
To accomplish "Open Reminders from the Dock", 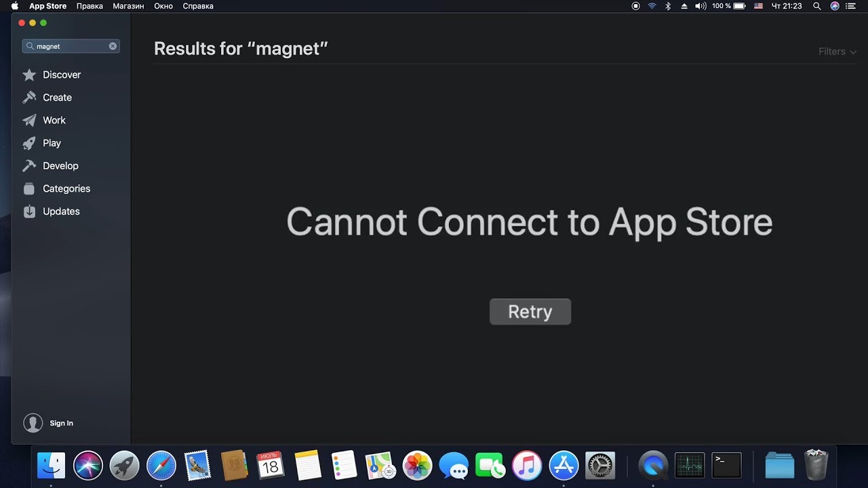I will (344, 466).
